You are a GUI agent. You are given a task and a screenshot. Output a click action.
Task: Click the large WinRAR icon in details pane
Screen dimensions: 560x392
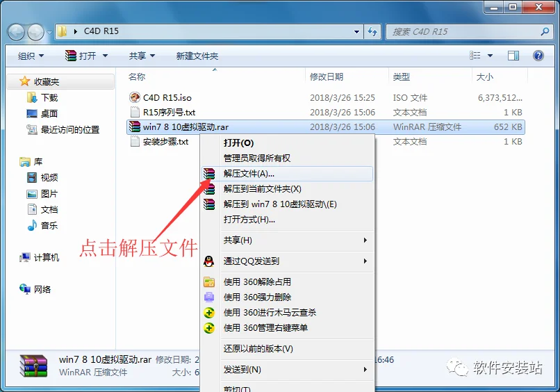[x=33, y=366]
